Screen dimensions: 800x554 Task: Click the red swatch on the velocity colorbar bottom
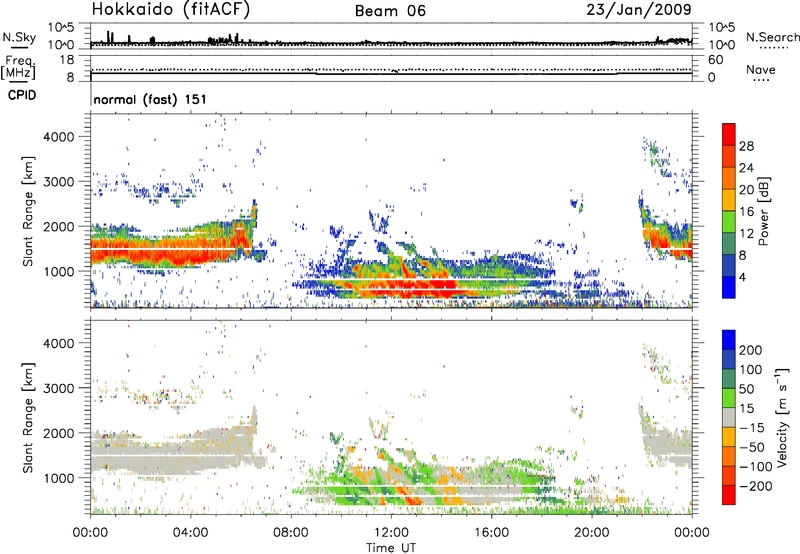[729, 495]
